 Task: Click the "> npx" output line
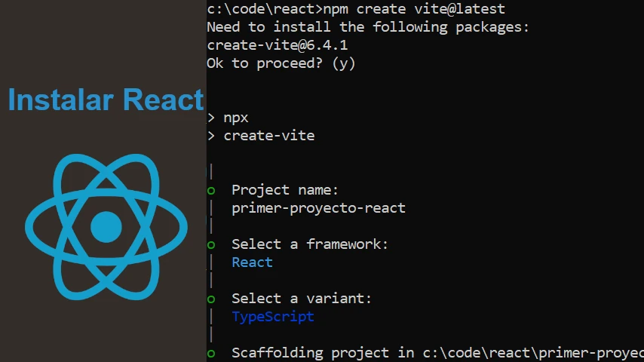coord(228,118)
